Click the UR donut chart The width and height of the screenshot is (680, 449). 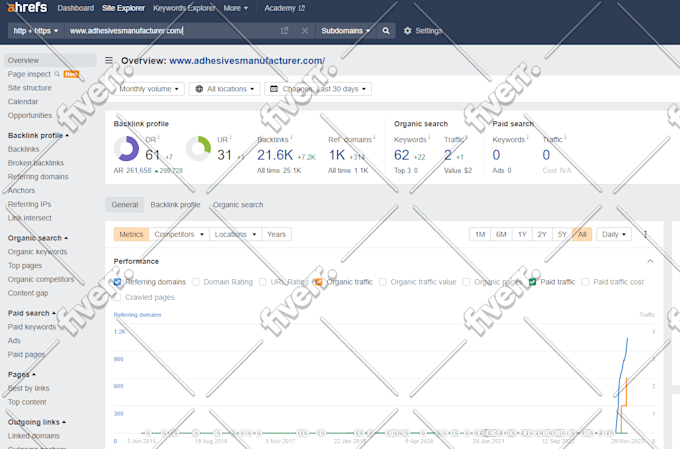click(198, 148)
